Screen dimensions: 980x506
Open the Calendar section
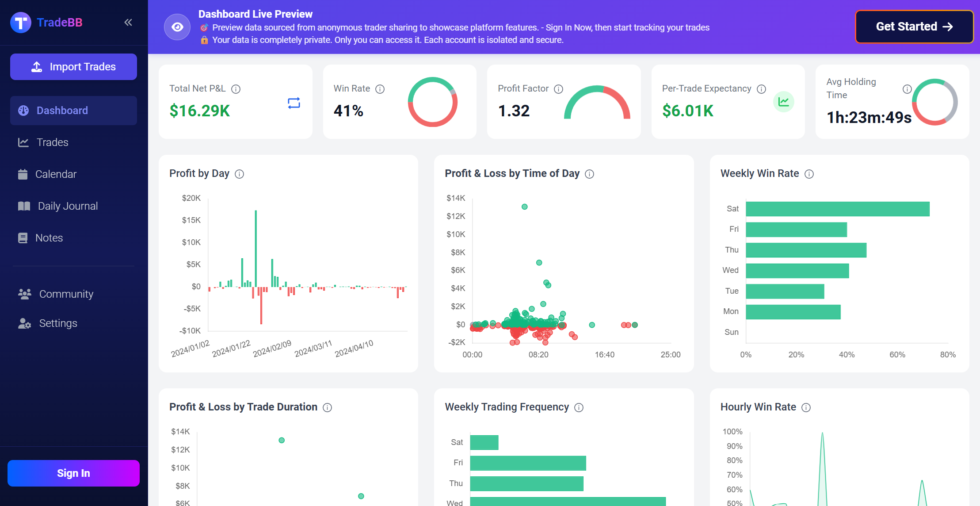click(73, 174)
